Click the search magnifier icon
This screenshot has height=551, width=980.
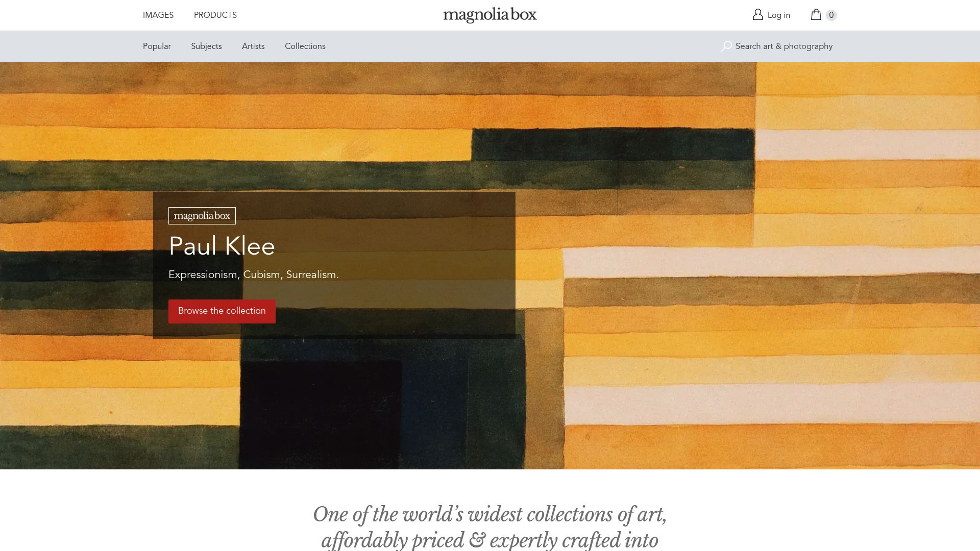tap(726, 46)
